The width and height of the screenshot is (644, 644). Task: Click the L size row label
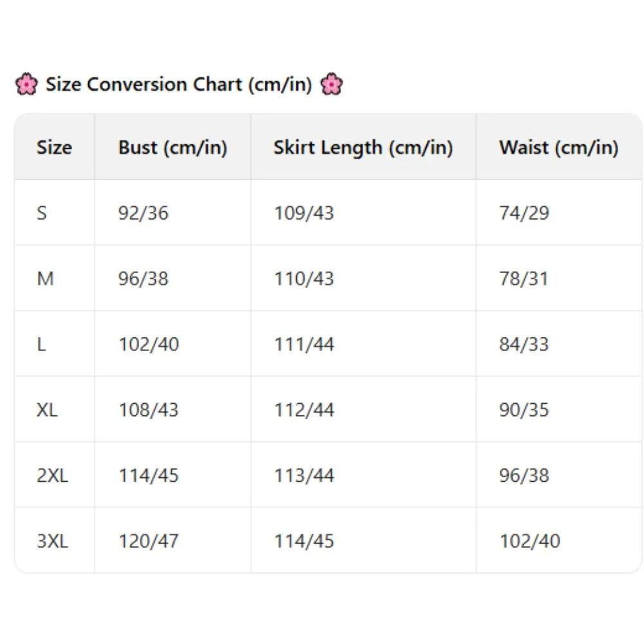(41, 344)
